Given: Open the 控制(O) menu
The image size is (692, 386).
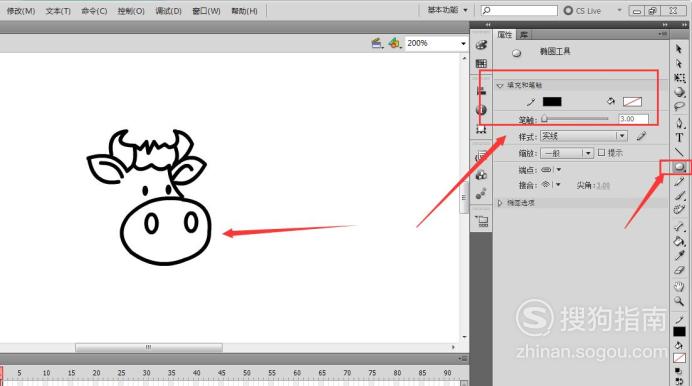Looking at the screenshot, I should 131,11.
